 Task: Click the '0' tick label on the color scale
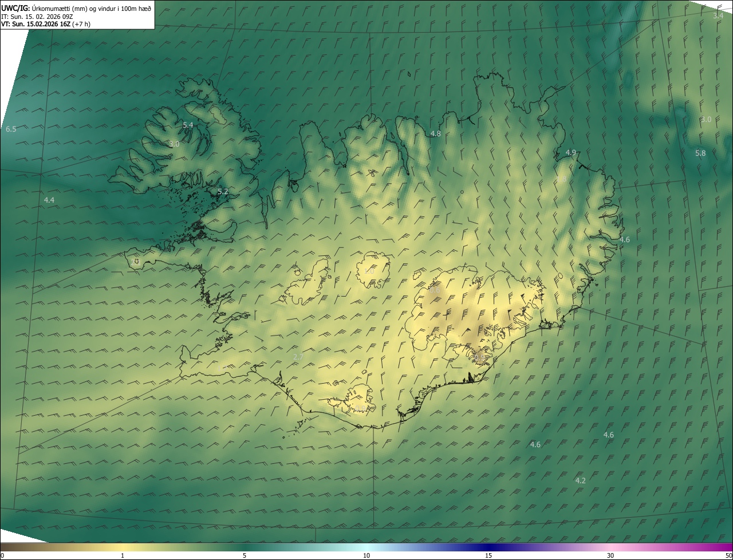tap(2, 555)
